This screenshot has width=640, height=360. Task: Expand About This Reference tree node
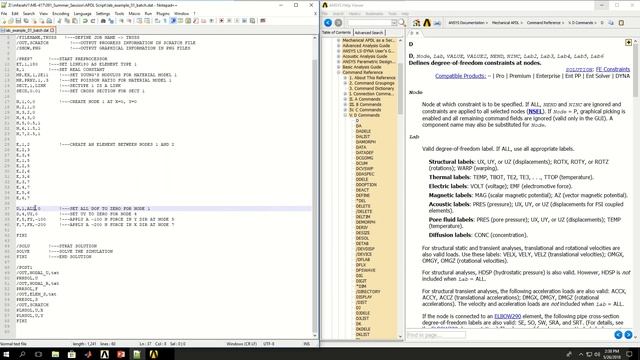[345, 78]
